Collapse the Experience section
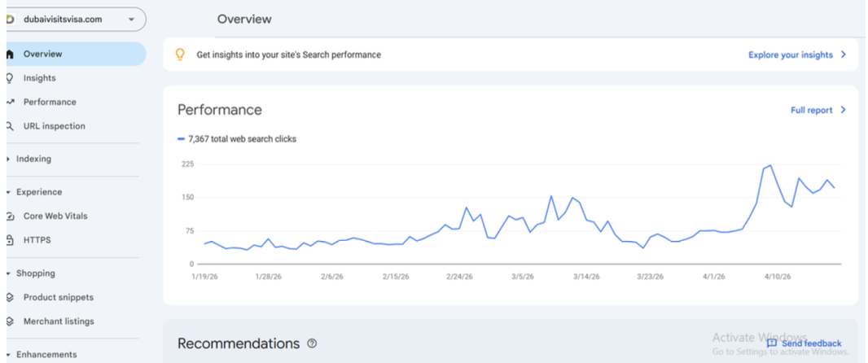The image size is (868, 363). tap(39, 192)
